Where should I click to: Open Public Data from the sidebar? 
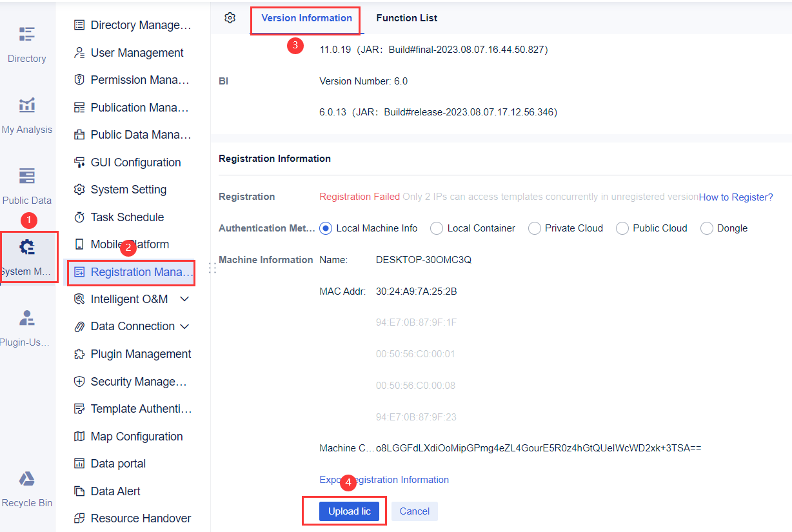click(26, 184)
